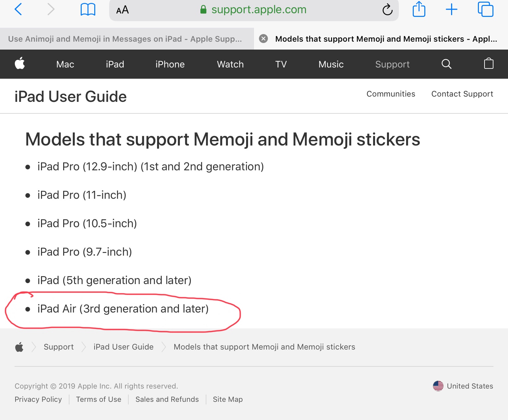Open the AA reader view menu
Screen dimensions: 508x420
(x=122, y=10)
